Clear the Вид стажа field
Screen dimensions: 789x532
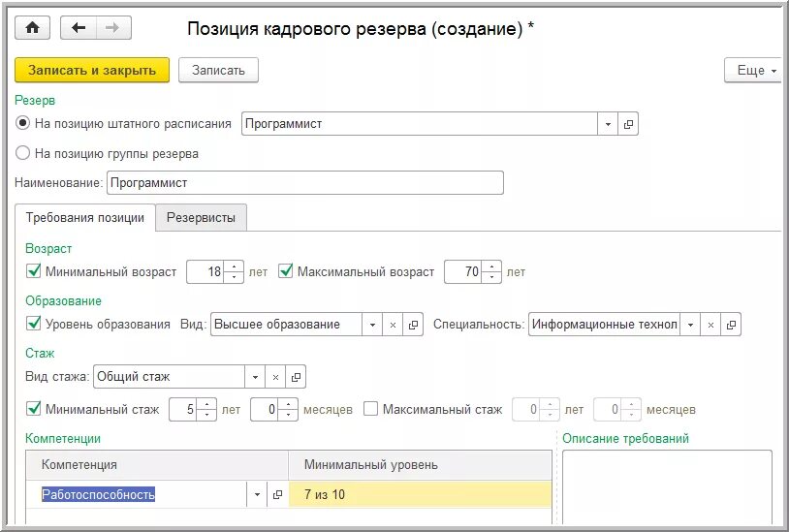click(x=275, y=377)
